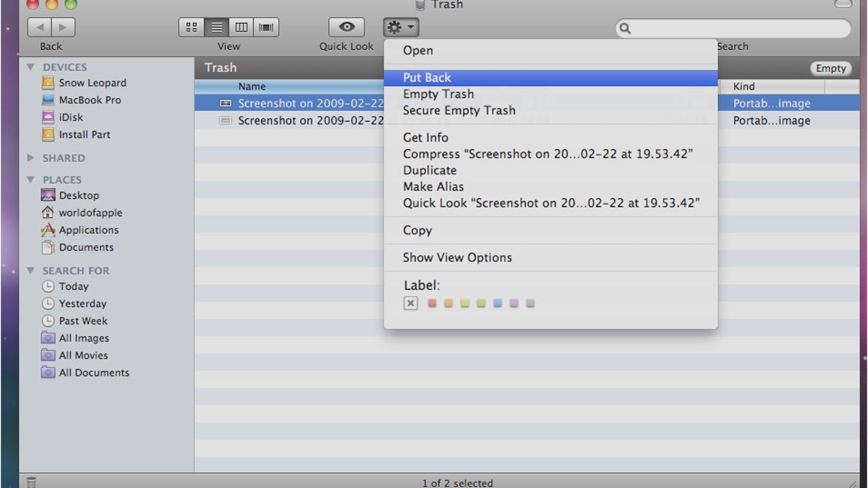
Task: Go back with the left arrow button
Action: coord(39,27)
